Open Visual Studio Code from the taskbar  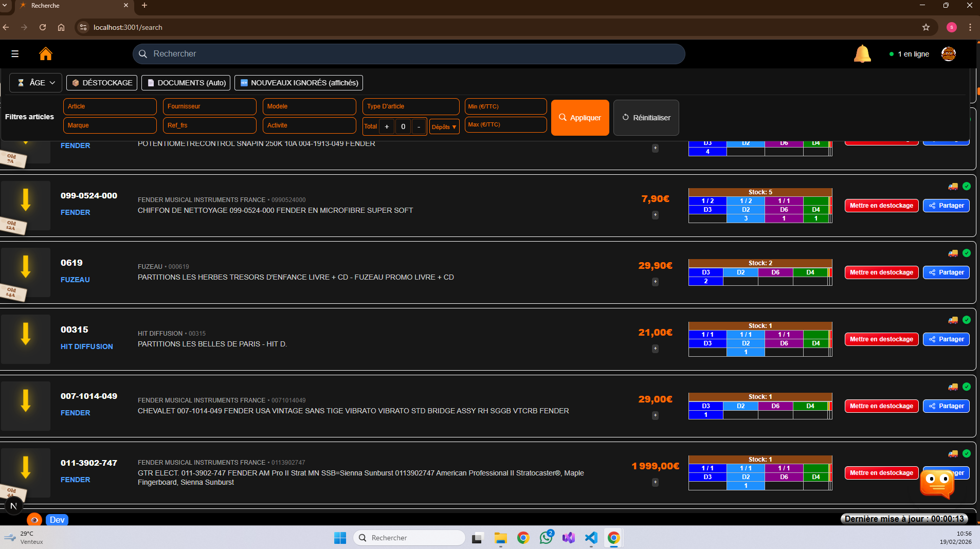[591, 538]
